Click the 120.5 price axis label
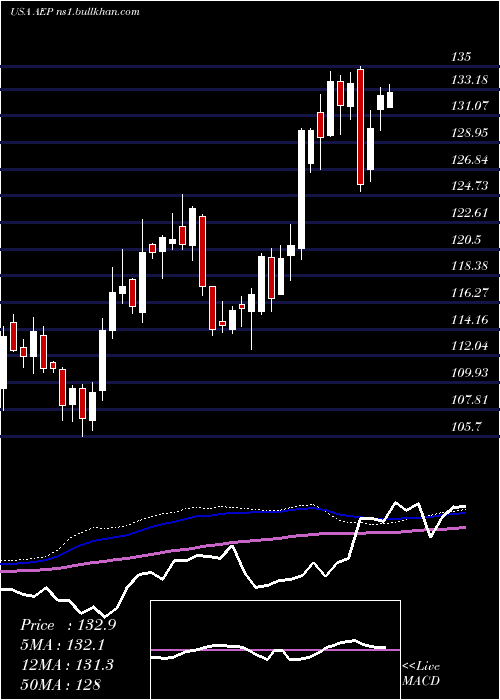The height and width of the screenshot is (700, 500). pyautogui.click(x=466, y=240)
